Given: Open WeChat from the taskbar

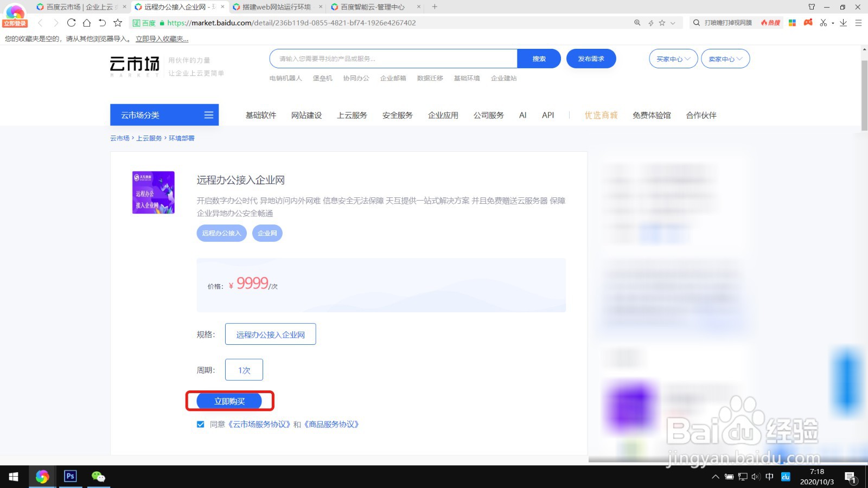Looking at the screenshot, I should pos(98,477).
